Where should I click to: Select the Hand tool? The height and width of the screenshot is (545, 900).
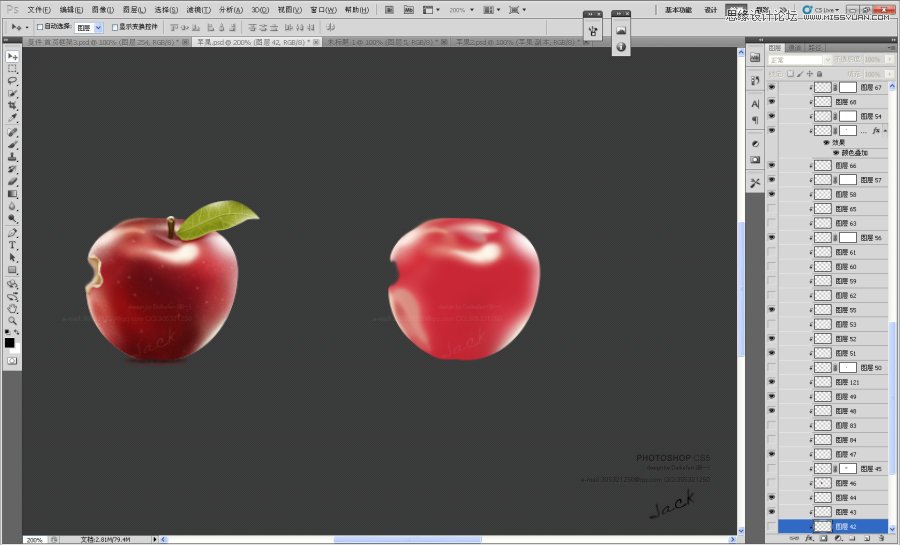coord(12,309)
